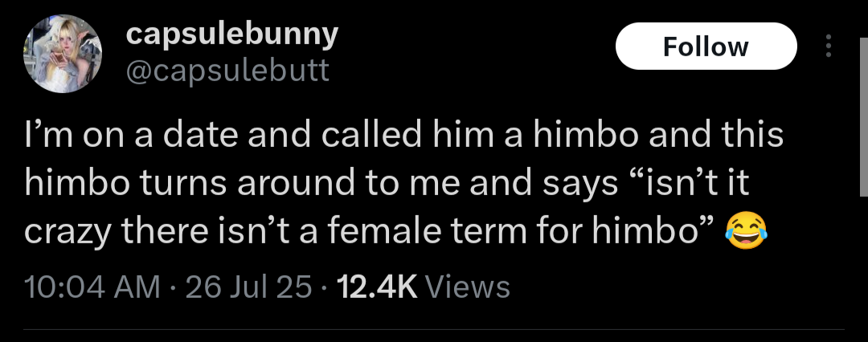Open the @capsulebutt handle link
Screen dimensions: 868x342
227,71
